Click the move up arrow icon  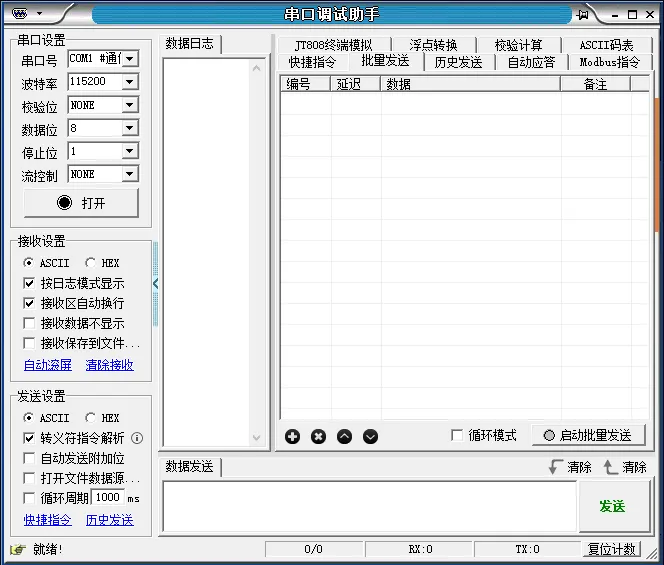pyautogui.click(x=344, y=436)
